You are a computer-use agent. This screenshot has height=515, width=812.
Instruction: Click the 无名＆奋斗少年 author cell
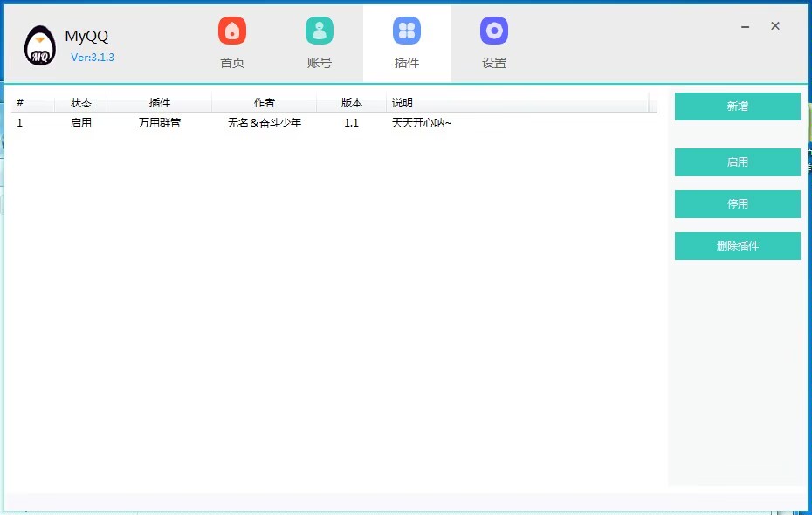tap(265, 122)
